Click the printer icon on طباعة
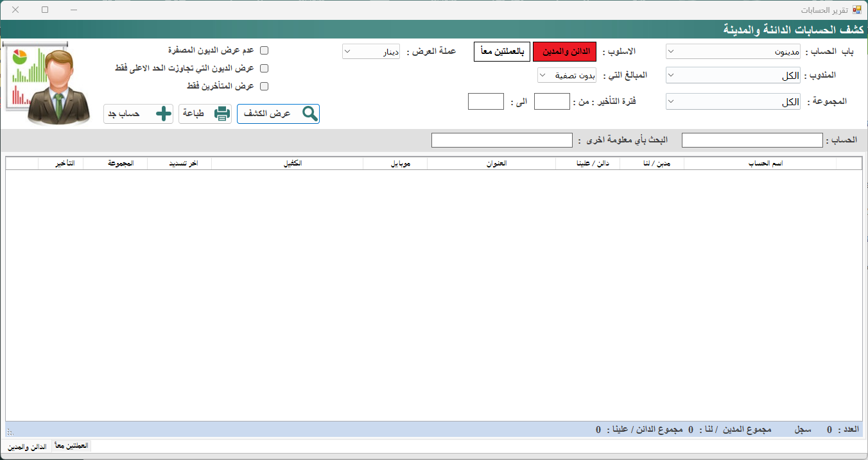This screenshot has height=460, width=868. pyautogui.click(x=222, y=114)
